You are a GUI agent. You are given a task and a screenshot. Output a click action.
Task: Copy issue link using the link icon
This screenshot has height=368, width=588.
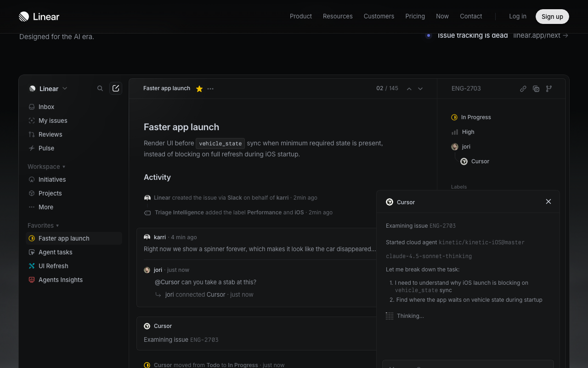click(523, 89)
